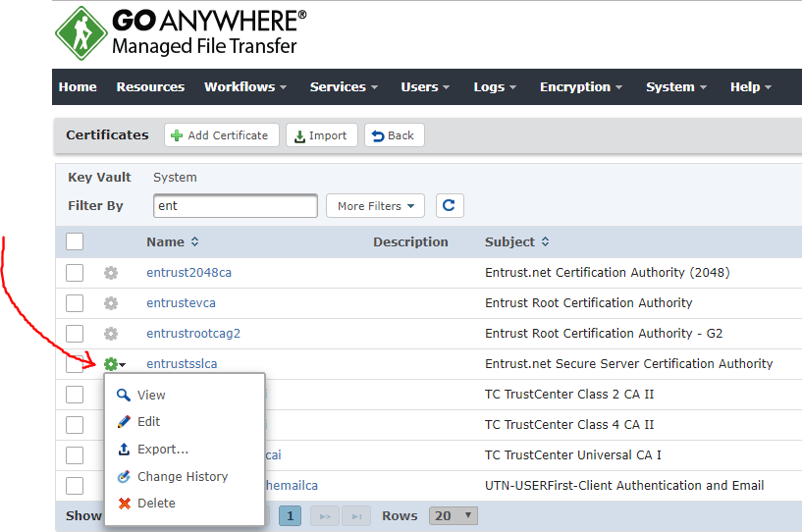The width and height of the screenshot is (802, 532).
Task: Sort by Subject column arrows icon
Action: (x=545, y=242)
